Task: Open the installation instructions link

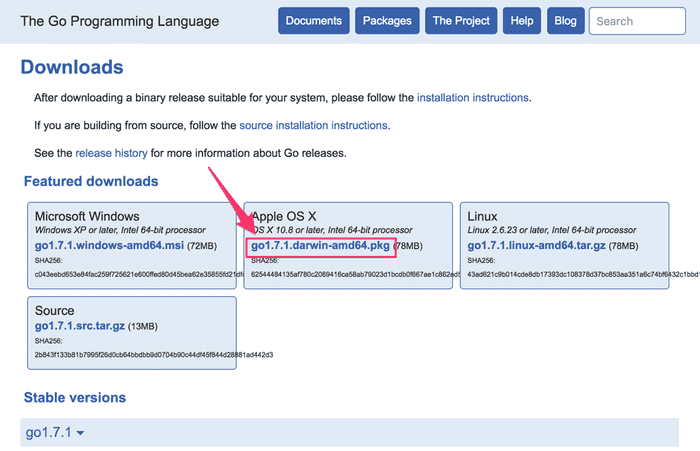Action: point(473,98)
